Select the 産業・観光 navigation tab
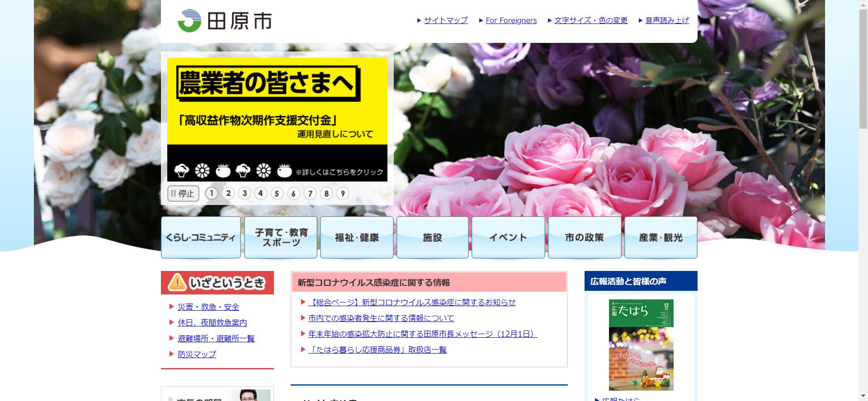This screenshot has width=868, height=401. click(x=660, y=238)
